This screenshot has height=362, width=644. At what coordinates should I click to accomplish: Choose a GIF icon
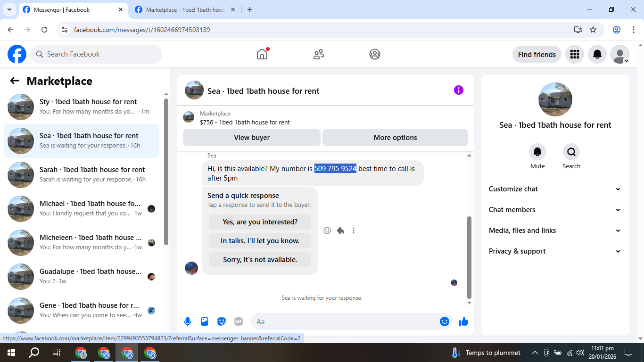pos(239,321)
